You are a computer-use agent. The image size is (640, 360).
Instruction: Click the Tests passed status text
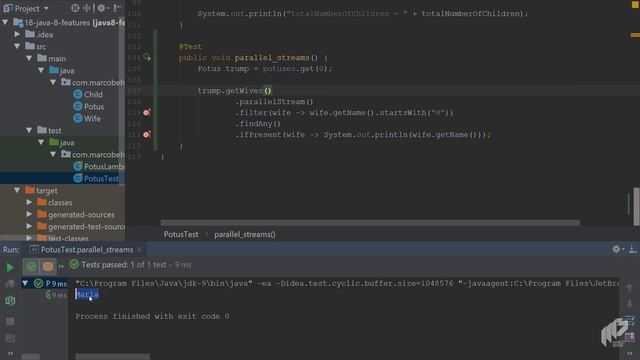(x=136, y=265)
